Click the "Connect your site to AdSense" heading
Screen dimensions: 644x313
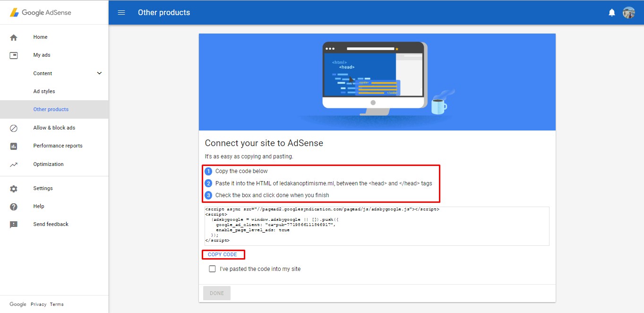(264, 143)
